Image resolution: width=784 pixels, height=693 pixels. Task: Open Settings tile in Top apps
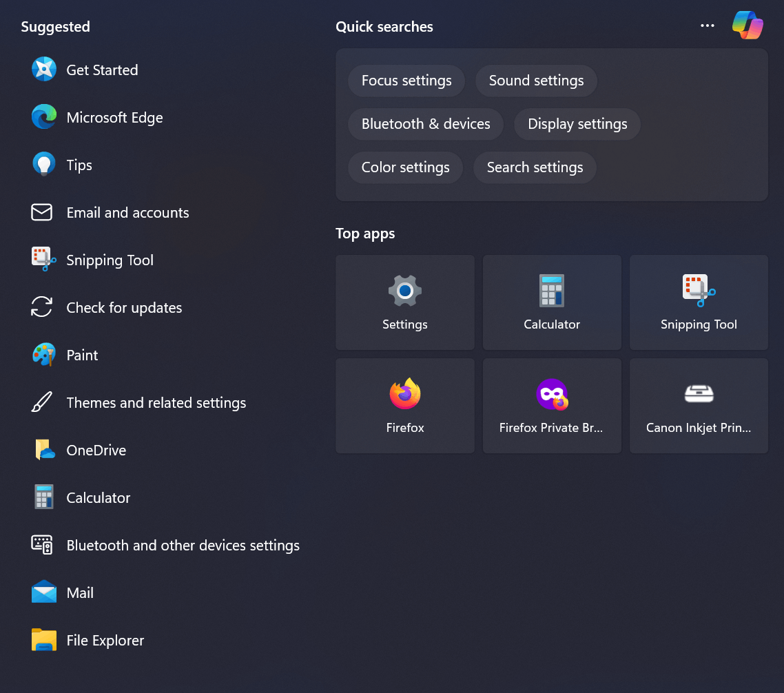(405, 302)
